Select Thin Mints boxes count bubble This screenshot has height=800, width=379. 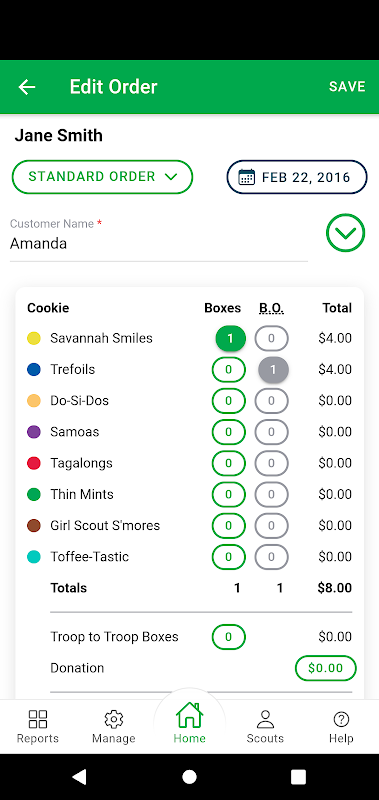[229, 494]
